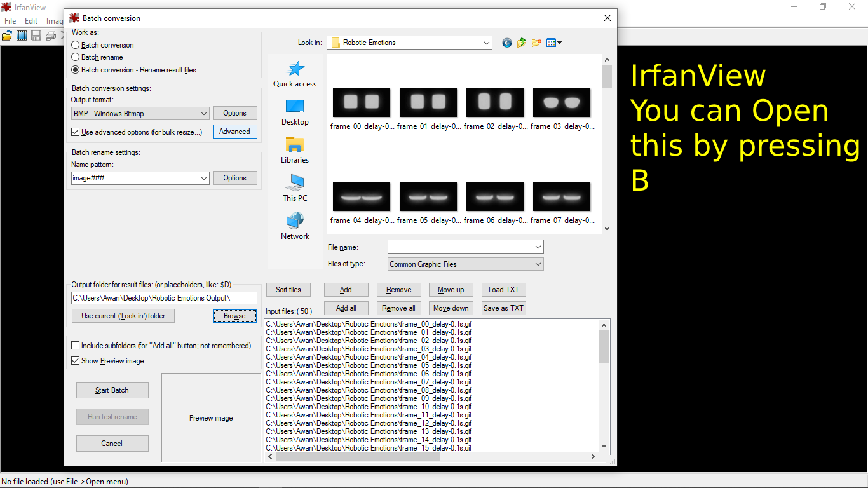Click the Move down button
868x488 pixels.
[x=451, y=308]
